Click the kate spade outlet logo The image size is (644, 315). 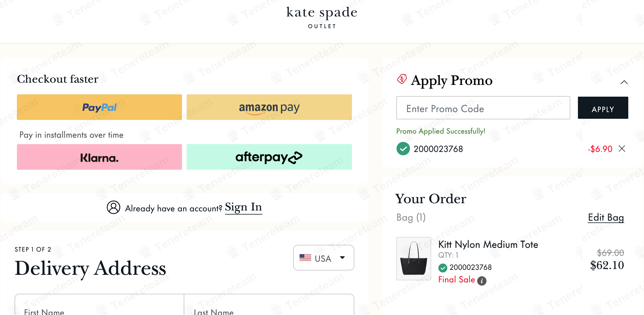coord(322,17)
